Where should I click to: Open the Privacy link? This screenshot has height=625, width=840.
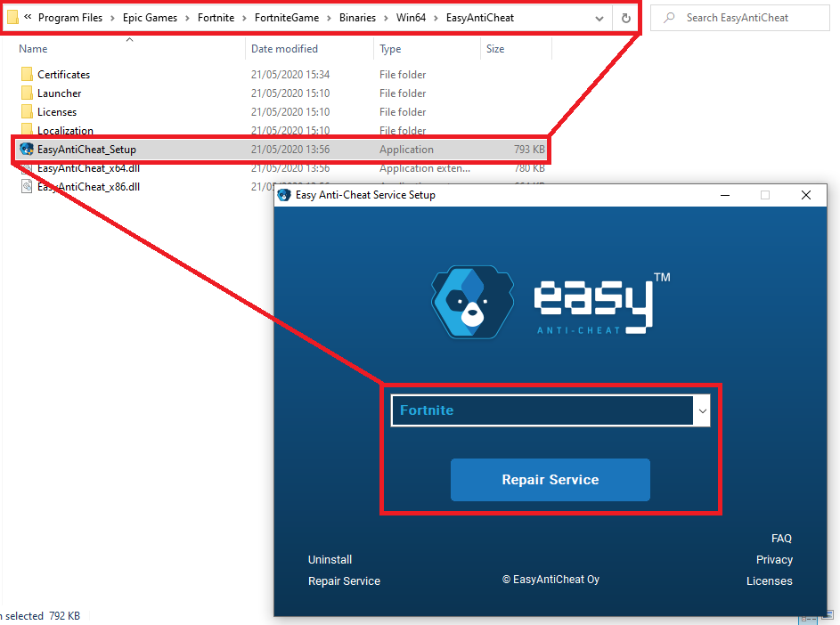pos(774,560)
